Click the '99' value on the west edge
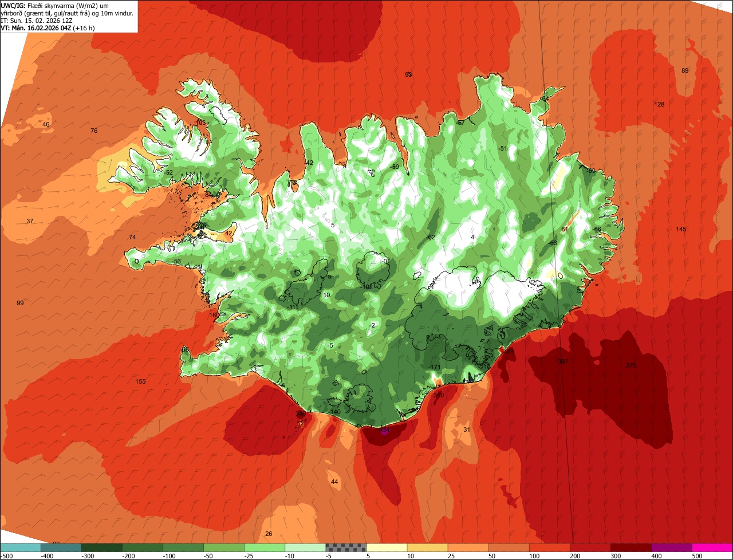This screenshot has height=560, width=733. [x=20, y=303]
